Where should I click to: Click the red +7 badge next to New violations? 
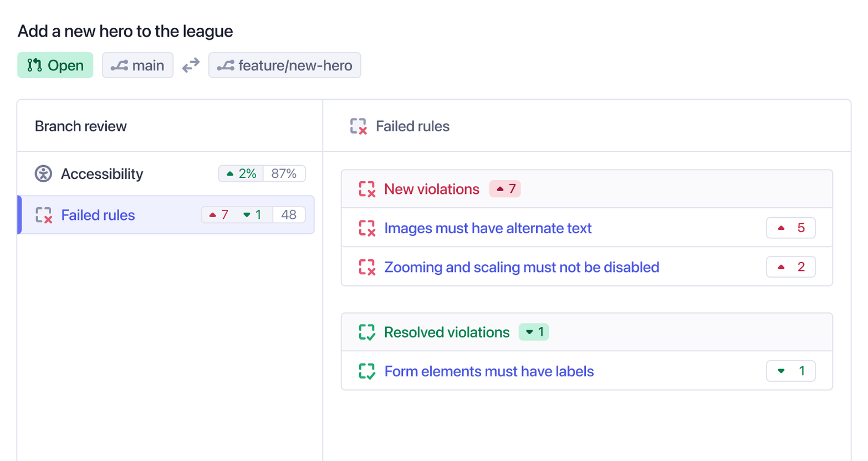[505, 189]
